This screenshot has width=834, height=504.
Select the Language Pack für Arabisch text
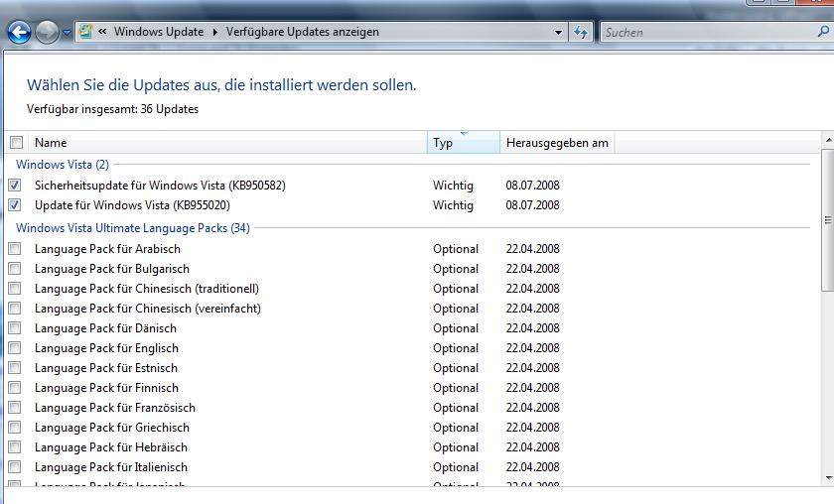107,249
